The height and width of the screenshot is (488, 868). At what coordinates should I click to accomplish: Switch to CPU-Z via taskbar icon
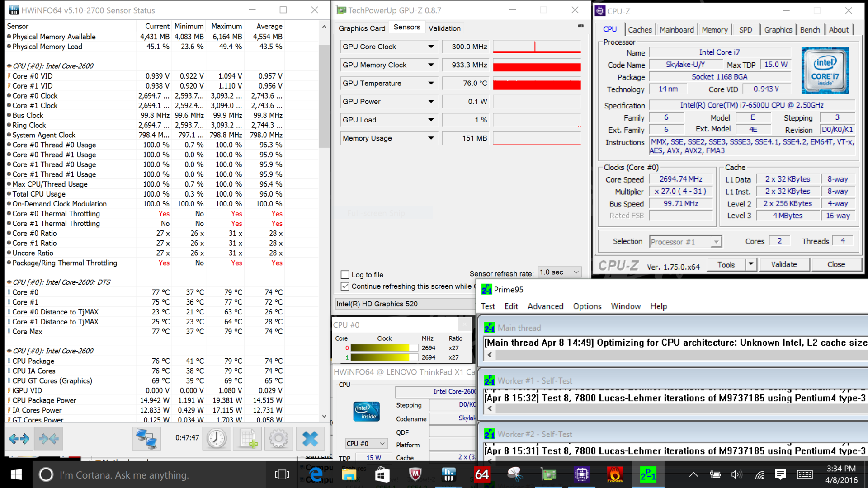[581, 474]
